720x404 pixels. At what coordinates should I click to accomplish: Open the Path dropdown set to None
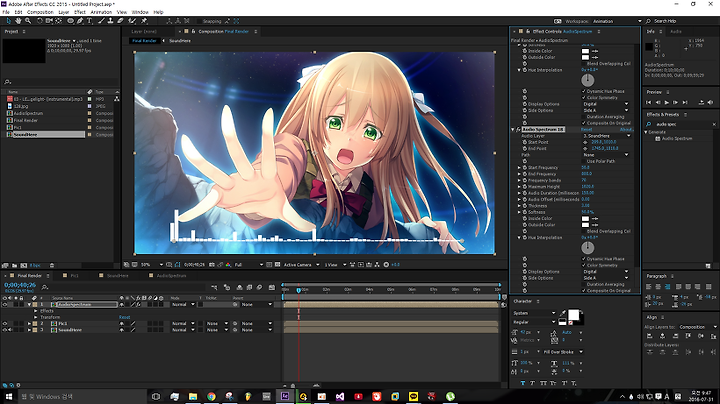point(605,155)
